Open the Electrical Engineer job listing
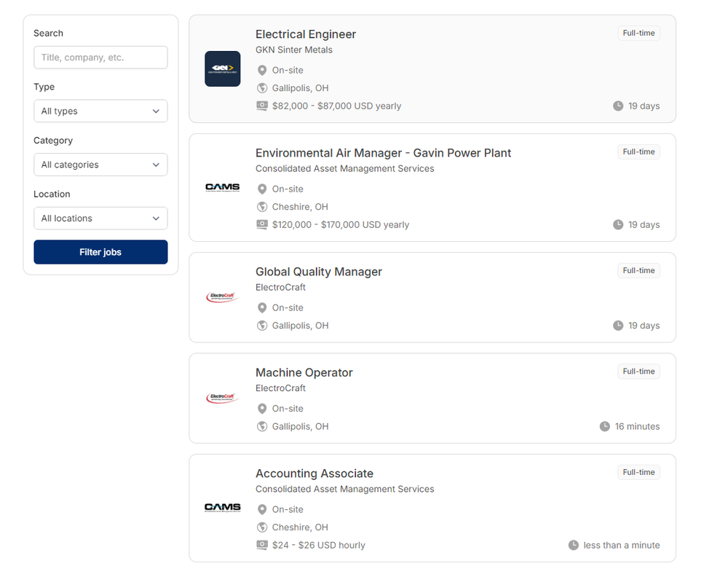Viewport: 728px width, 566px height. click(x=306, y=34)
